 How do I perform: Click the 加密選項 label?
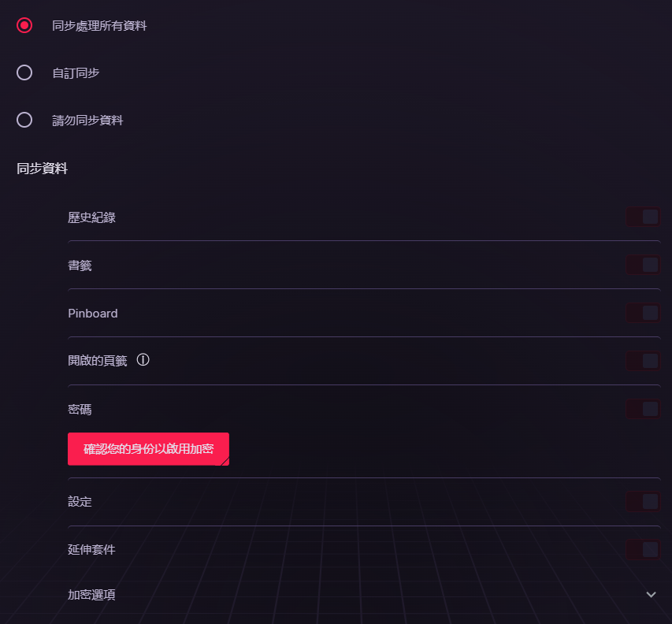point(91,595)
